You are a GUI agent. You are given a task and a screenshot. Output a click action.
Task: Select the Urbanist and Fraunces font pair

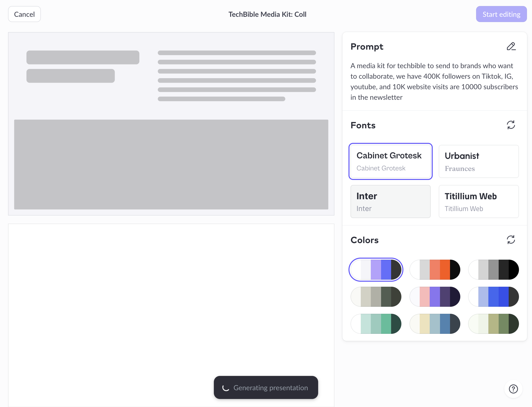[x=479, y=161]
